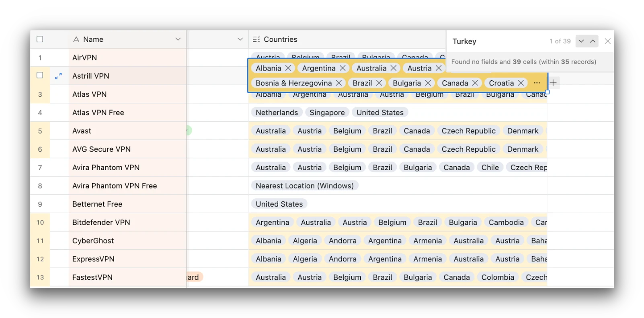Check the Astrill VPN row checkbox
This screenshot has width=644, height=318.
tap(40, 75)
